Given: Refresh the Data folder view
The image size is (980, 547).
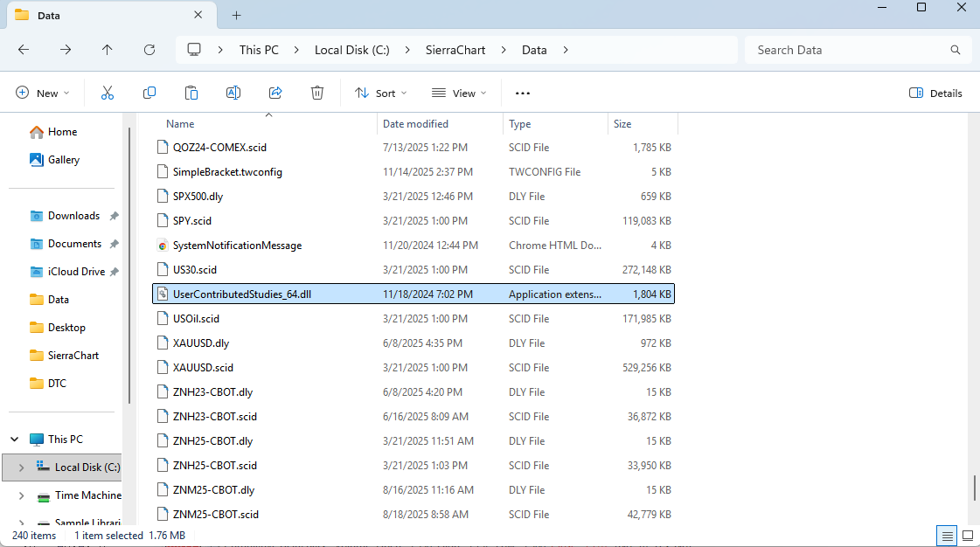Looking at the screenshot, I should click(149, 50).
